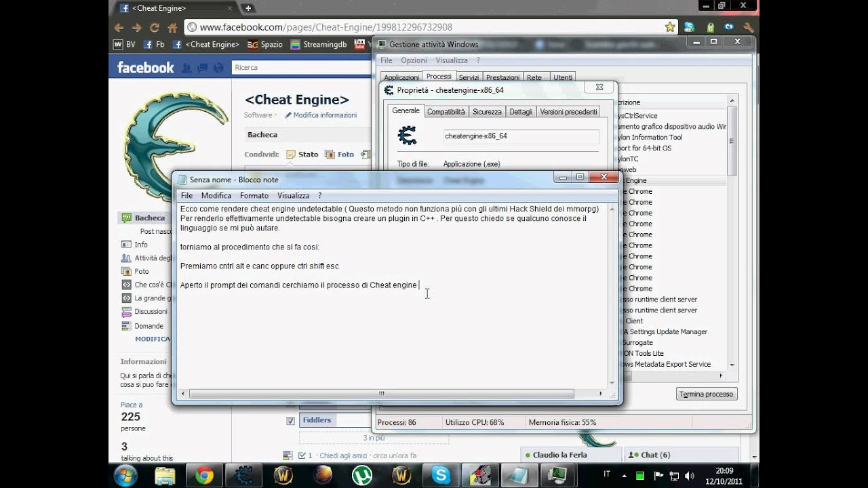Go back with Chrome's back arrow
The height and width of the screenshot is (488, 868).
(x=119, y=28)
